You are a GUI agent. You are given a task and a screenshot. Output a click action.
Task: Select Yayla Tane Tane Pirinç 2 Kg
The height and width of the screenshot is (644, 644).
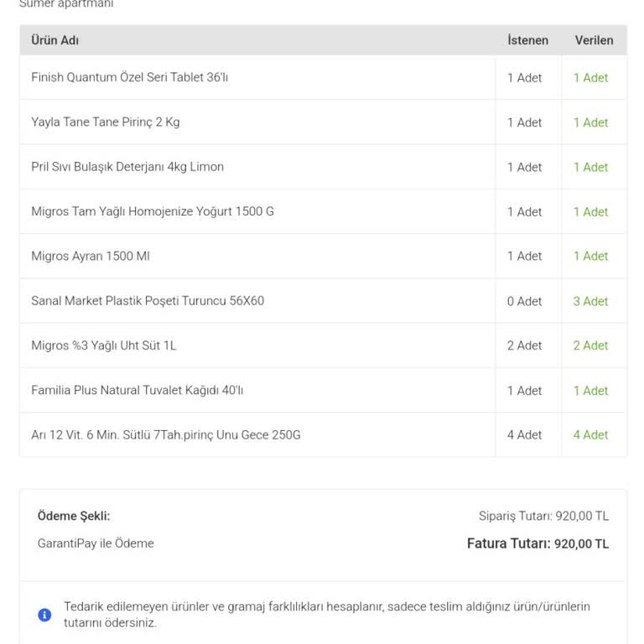[105, 122]
